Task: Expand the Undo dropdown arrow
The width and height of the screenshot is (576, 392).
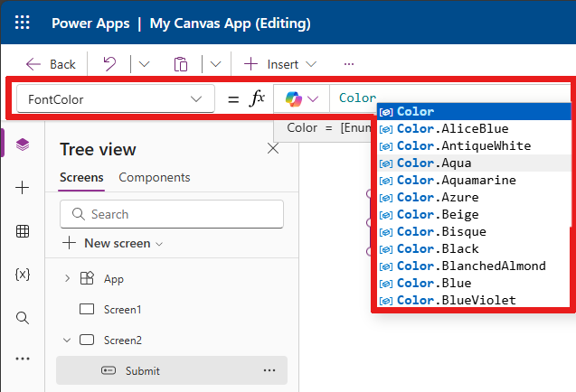Action: (145, 64)
